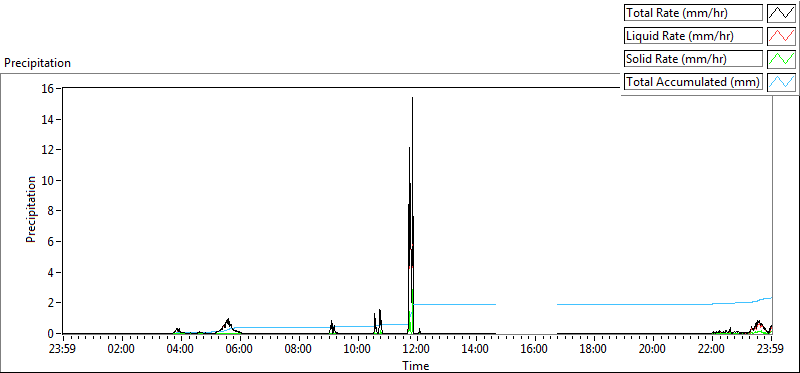Viewport: 800px width, 373px height.
Task: Click the 18:00 time axis label
Action: tap(594, 350)
